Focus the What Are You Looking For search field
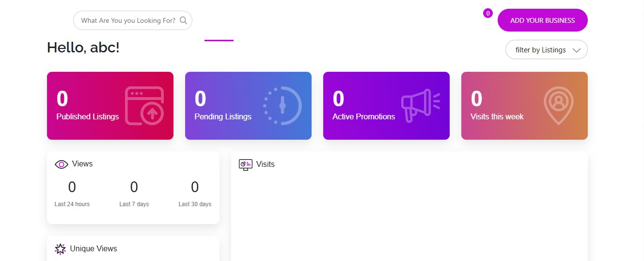This screenshot has height=261, width=644. click(x=128, y=20)
